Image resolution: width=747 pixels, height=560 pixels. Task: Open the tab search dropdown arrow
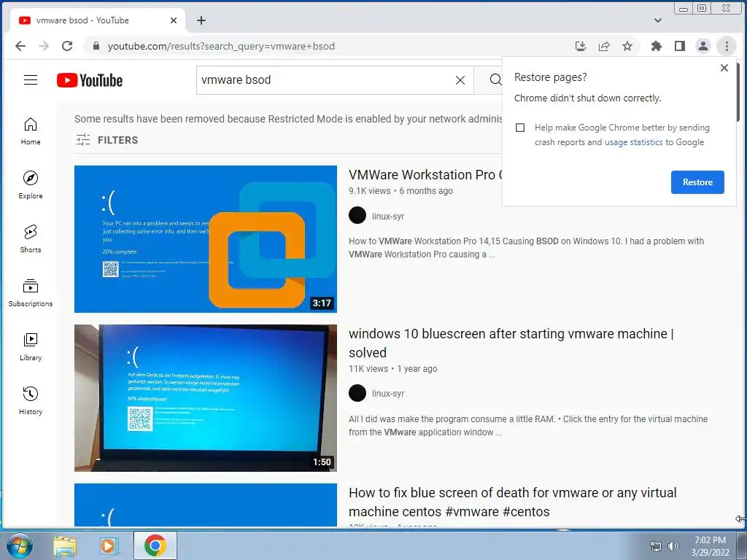click(x=658, y=20)
